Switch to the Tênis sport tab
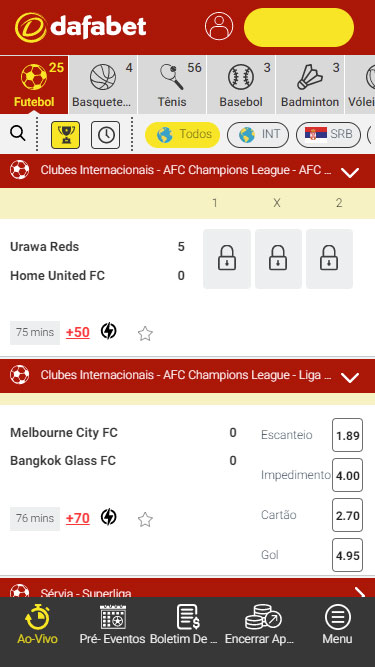 coord(172,85)
